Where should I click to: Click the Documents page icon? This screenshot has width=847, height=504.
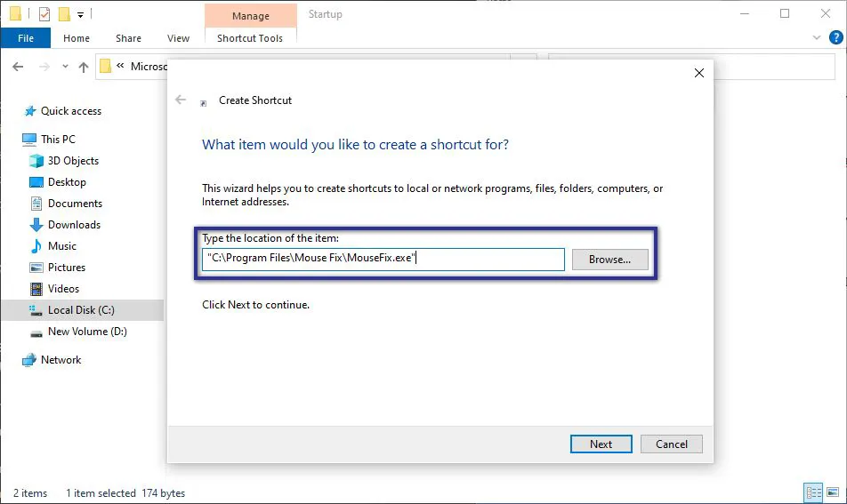click(36, 204)
